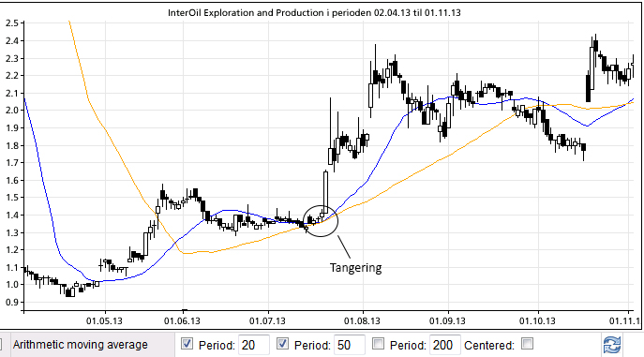Enable the Period 200 moving average checkbox

coord(379,344)
